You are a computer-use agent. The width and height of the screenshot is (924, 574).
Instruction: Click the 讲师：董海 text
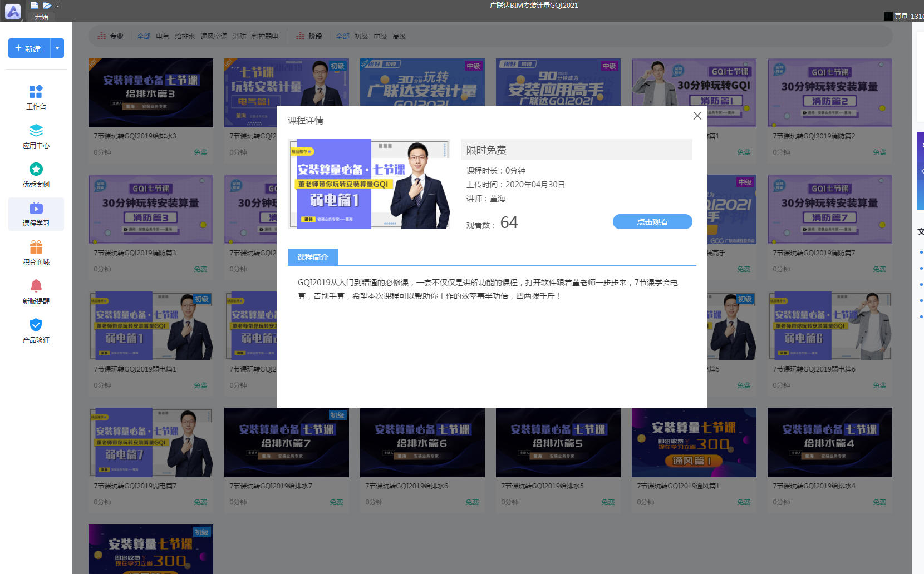pos(486,199)
